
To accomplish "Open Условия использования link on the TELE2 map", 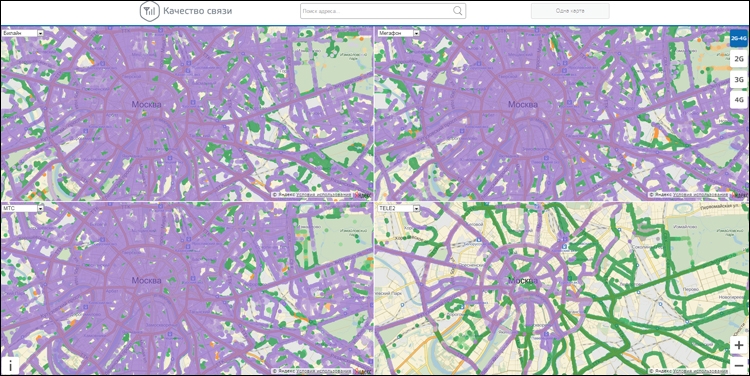I will pyautogui.click(x=700, y=371).
